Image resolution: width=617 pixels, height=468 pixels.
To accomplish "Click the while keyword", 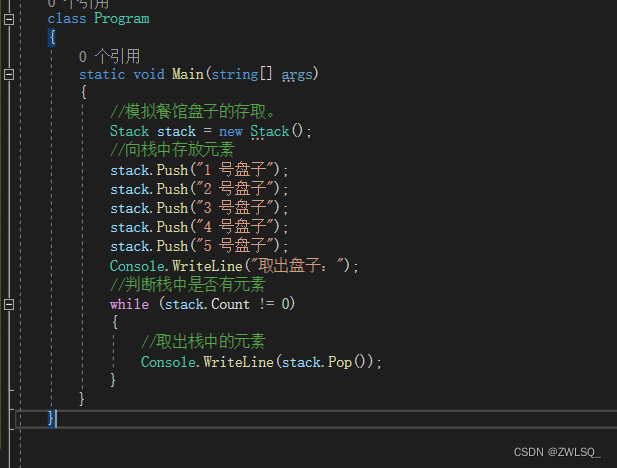I will [x=129, y=304].
